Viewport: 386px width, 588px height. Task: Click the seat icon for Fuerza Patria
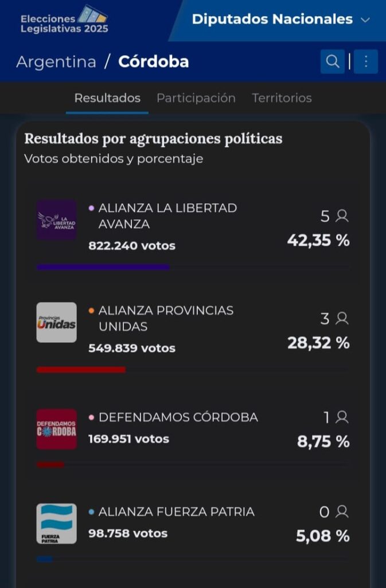[x=342, y=512]
